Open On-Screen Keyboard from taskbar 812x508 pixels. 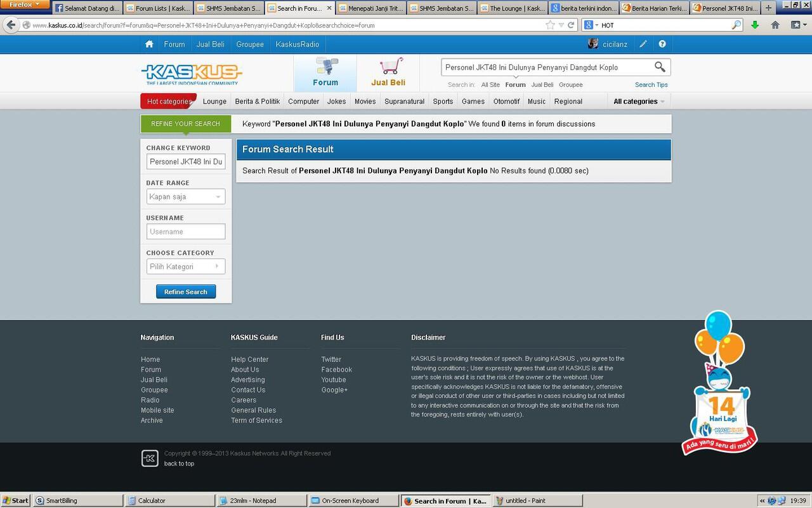[x=353, y=500]
